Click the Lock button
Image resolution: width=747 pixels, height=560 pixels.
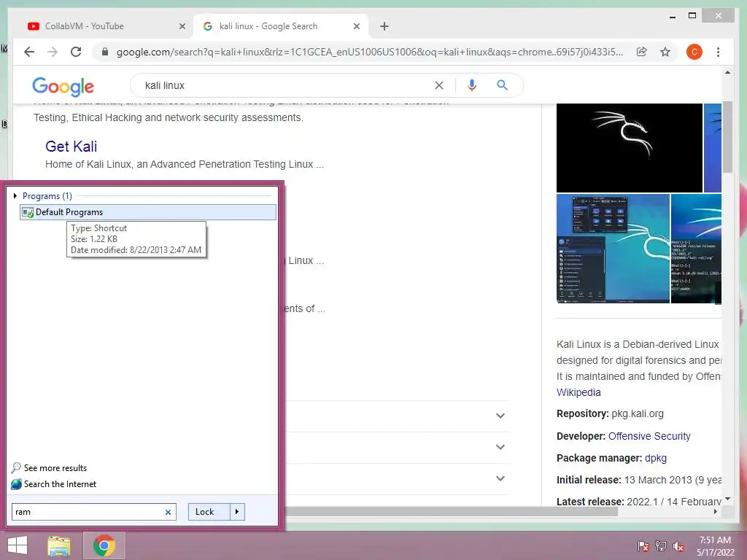(x=209, y=512)
